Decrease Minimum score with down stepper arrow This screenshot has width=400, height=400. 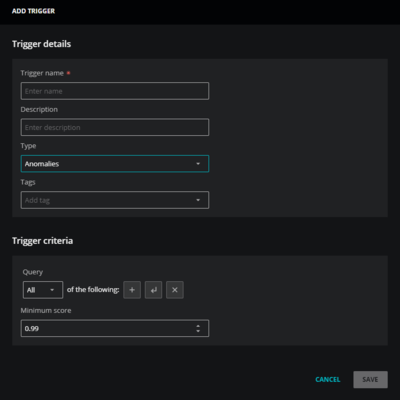tap(198, 331)
